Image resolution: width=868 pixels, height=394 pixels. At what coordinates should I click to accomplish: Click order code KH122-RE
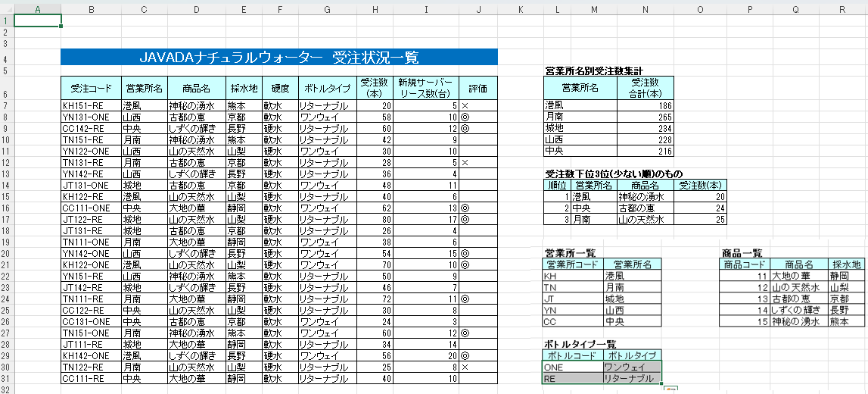[x=92, y=197]
